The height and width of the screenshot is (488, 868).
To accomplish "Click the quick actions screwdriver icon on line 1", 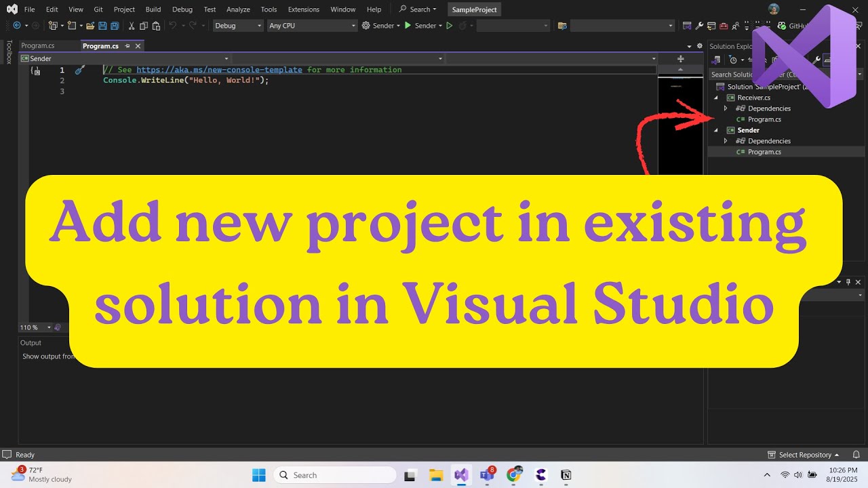I will [x=79, y=70].
